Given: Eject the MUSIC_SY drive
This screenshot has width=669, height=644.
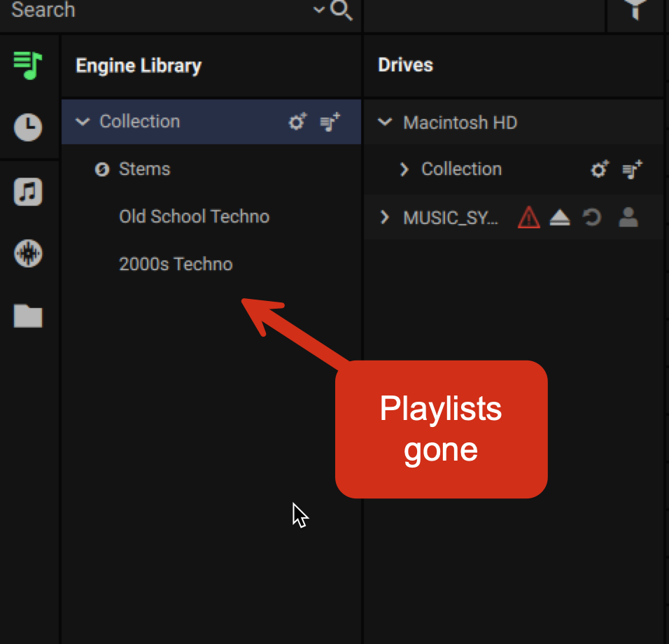Looking at the screenshot, I should click(560, 218).
